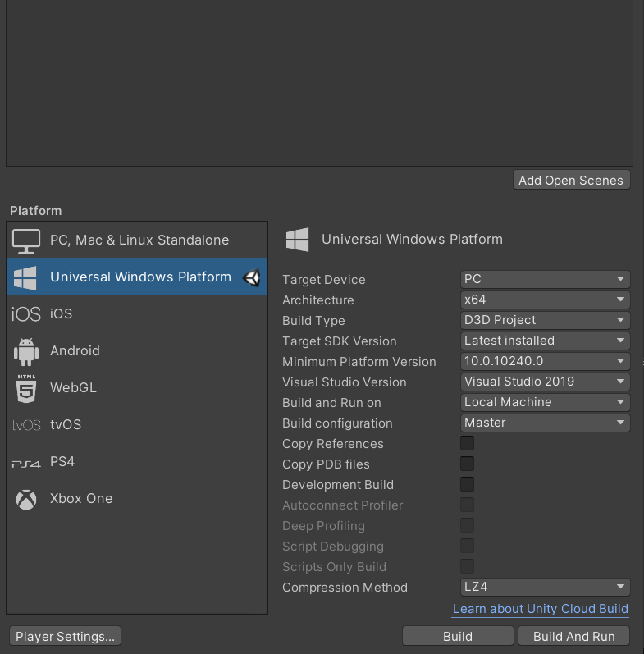
Task: Select the PS4 platform row
Action: tap(137, 462)
